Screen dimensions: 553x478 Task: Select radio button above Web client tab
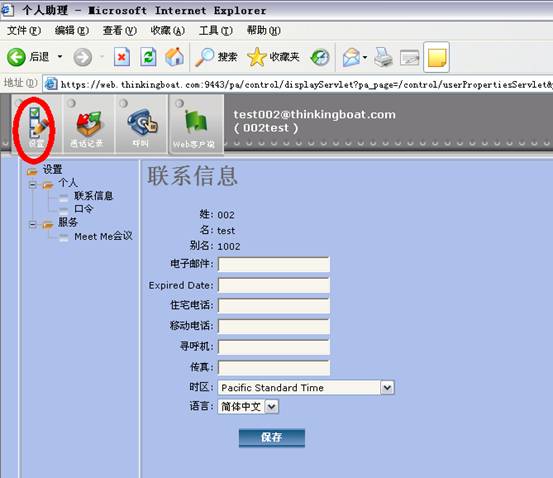coord(179,103)
